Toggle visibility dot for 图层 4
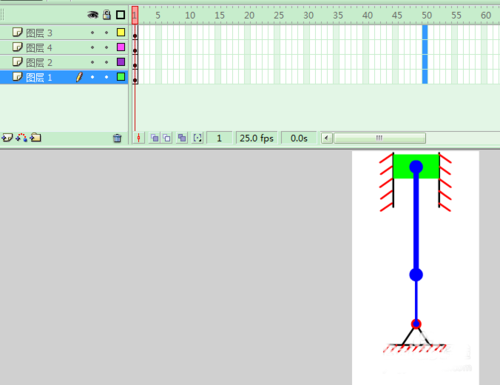The width and height of the screenshot is (500, 385). click(92, 47)
